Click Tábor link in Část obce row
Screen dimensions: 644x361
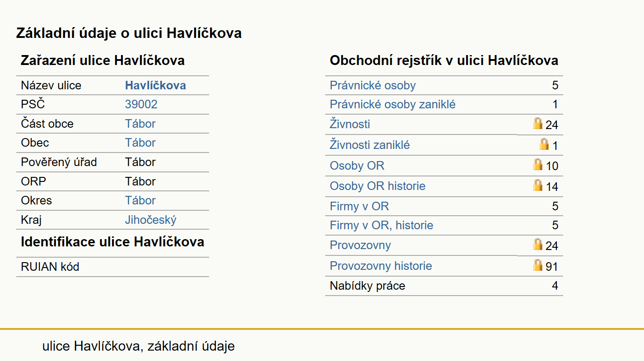pyautogui.click(x=140, y=124)
